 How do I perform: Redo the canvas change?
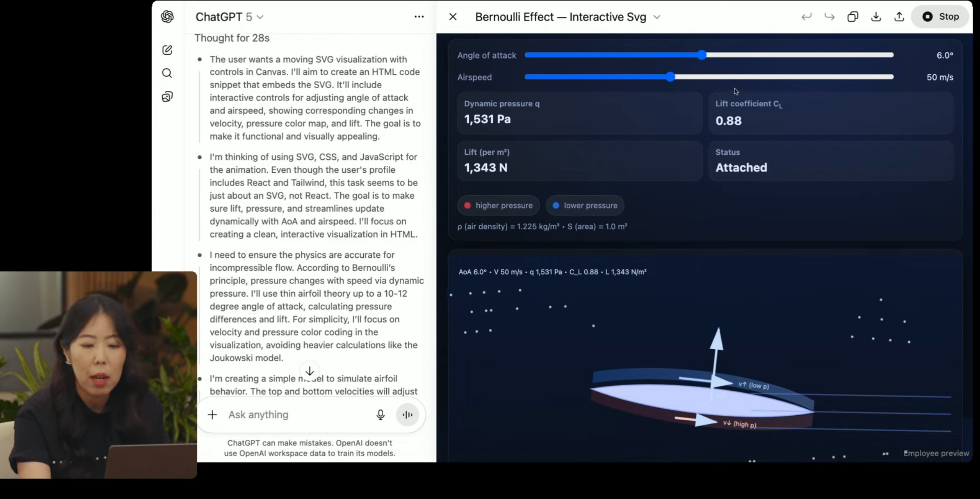829,17
